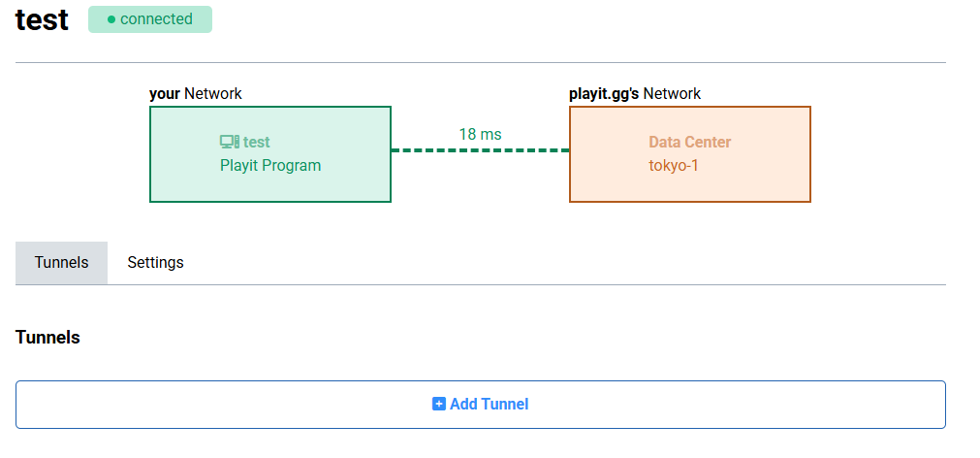Click the Data Center heading text

[690, 142]
